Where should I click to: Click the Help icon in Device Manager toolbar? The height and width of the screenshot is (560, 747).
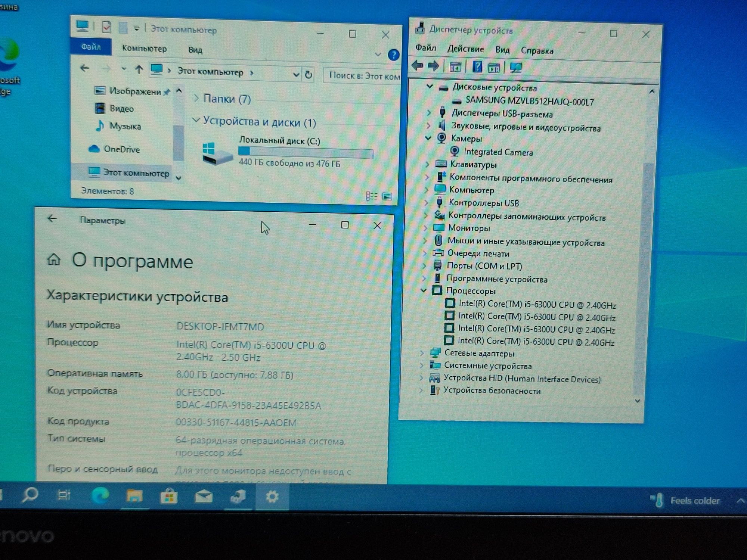coord(477,67)
